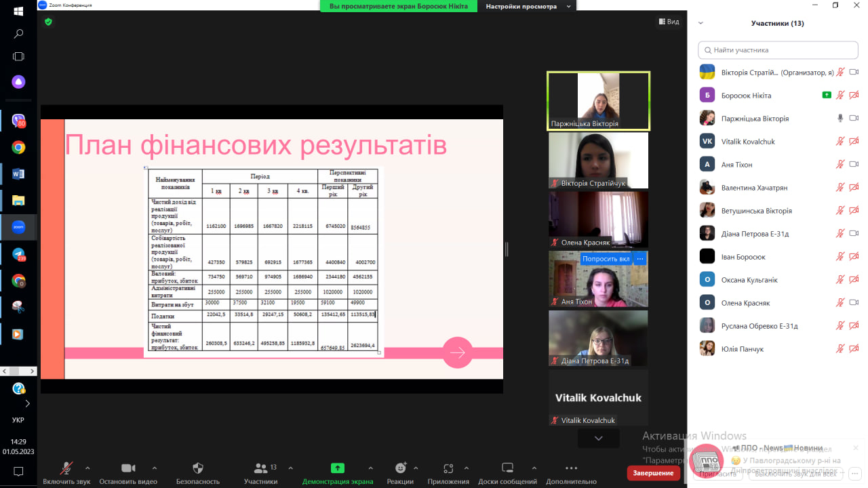868x488 pixels.
Task: Click green encryption shield icon
Action: (x=48, y=22)
